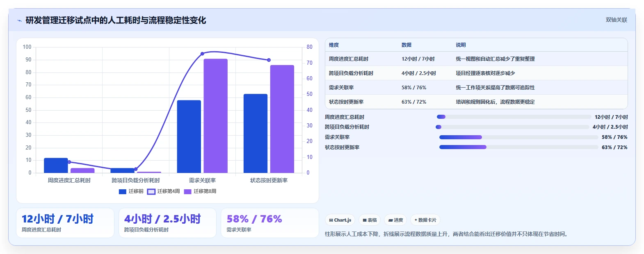
Task: Select the Chart.js tag chip
Action: 340,220
